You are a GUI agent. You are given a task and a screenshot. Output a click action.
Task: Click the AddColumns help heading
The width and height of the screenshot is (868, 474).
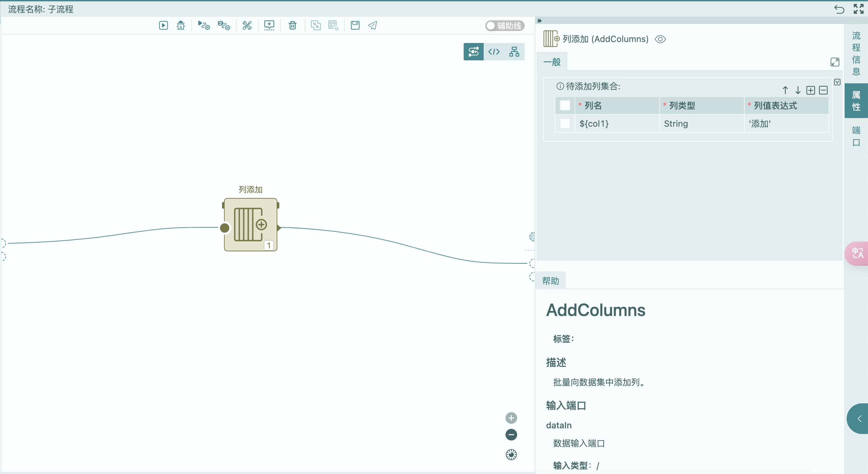tap(595, 310)
